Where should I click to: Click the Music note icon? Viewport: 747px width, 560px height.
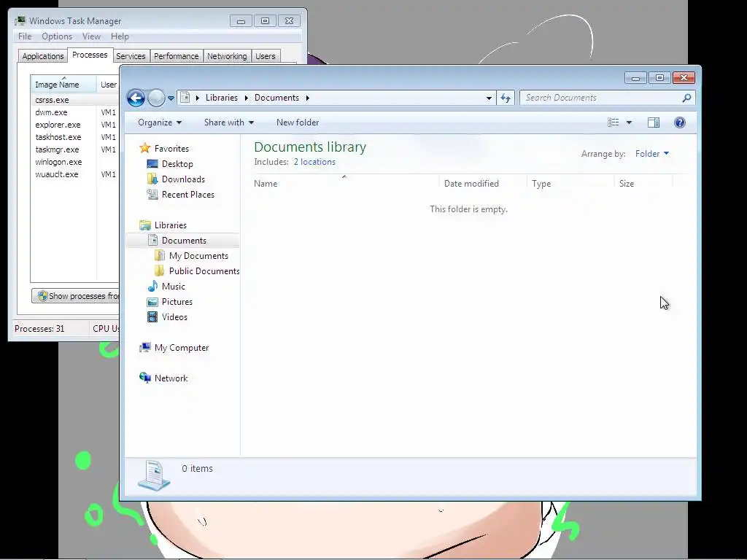coord(152,286)
